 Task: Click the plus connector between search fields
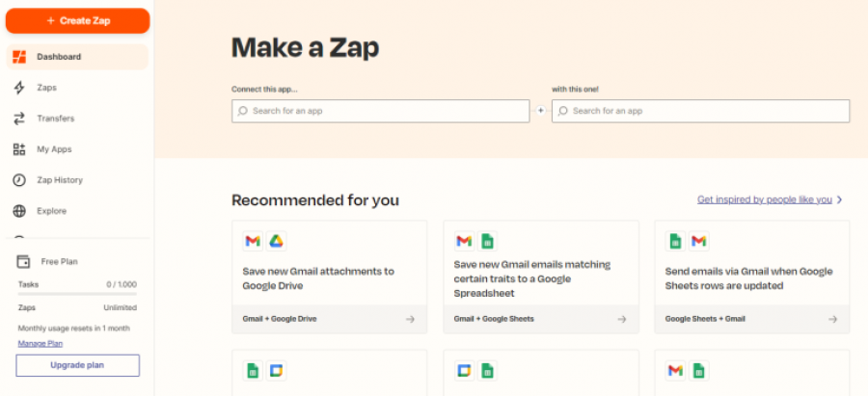(x=541, y=111)
